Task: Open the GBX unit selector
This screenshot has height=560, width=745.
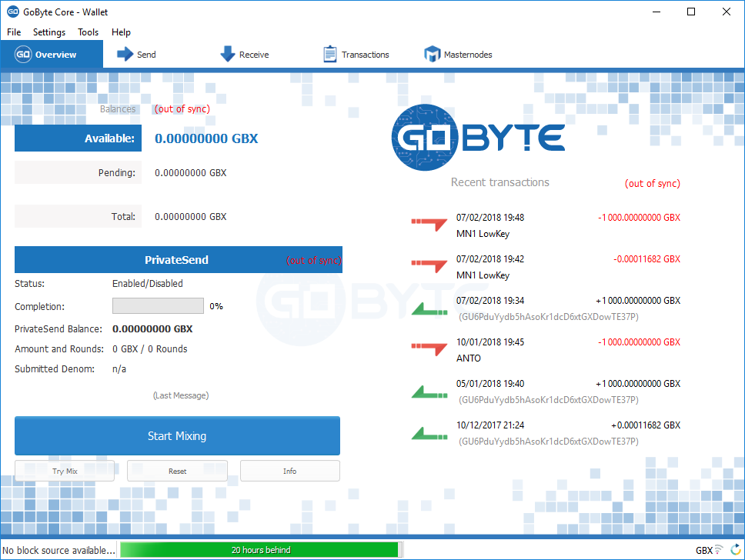Action: click(705, 550)
